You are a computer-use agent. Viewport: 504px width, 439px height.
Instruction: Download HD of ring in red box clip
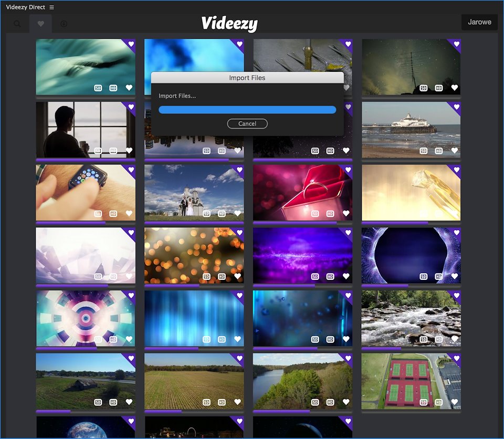[x=330, y=214]
